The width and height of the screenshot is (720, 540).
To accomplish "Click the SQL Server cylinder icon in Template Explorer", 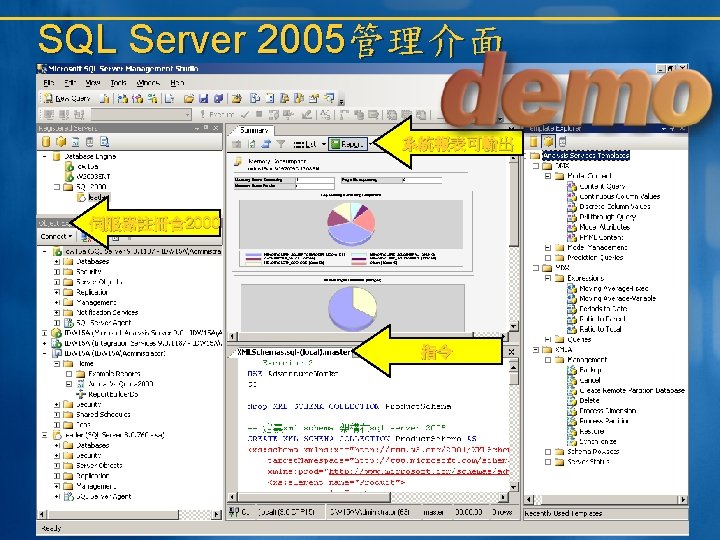I will click(534, 141).
